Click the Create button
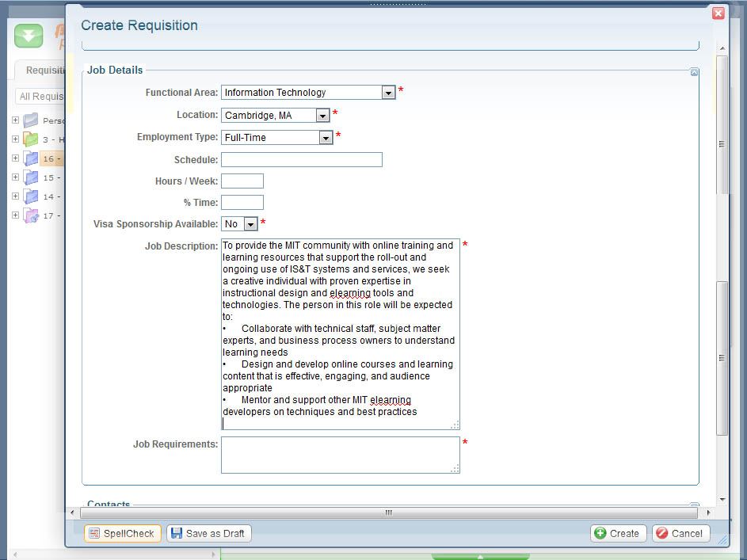The width and height of the screenshot is (747, 560). point(618,533)
